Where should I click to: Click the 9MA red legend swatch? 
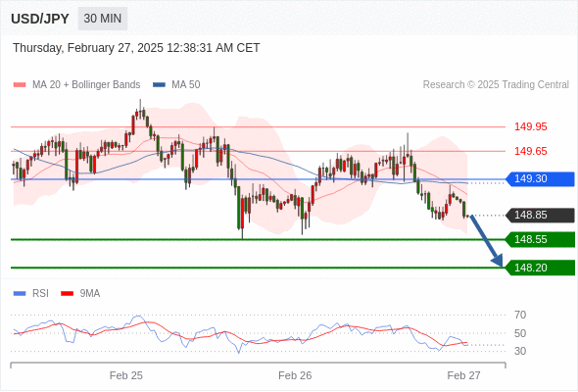67,294
